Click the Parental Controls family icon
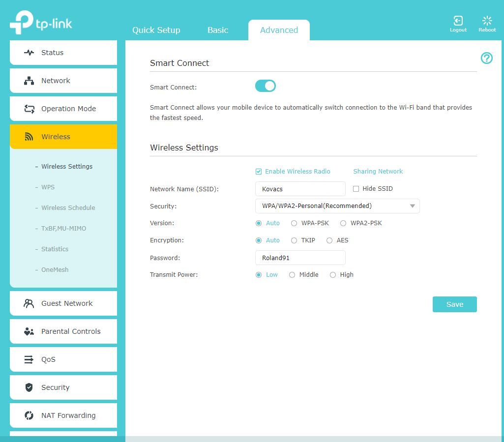The image size is (504, 442). coord(29,331)
